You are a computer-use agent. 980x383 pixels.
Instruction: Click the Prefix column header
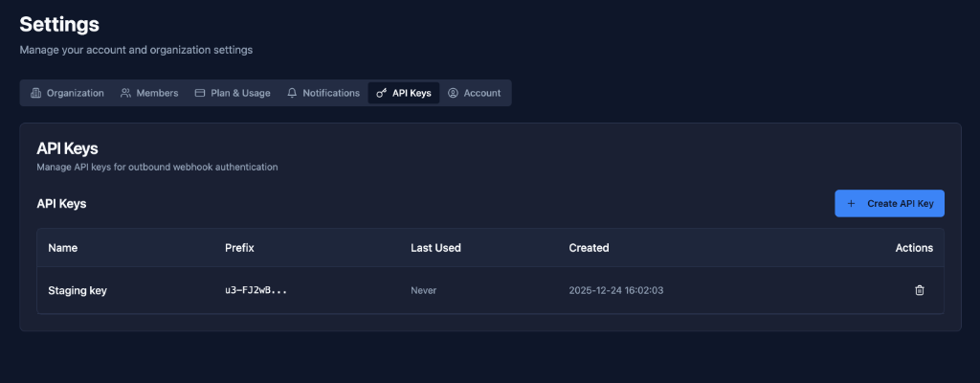(239, 248)
